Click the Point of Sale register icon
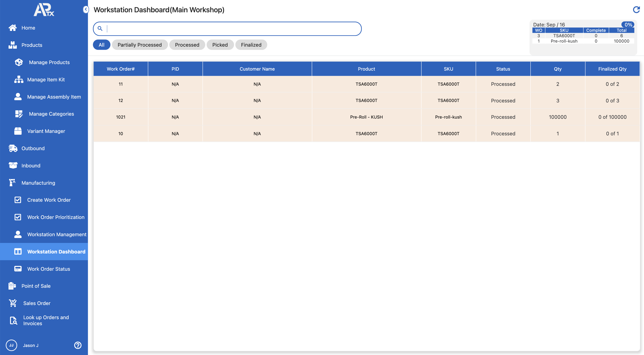644x355 pixels. coord(12,286)
